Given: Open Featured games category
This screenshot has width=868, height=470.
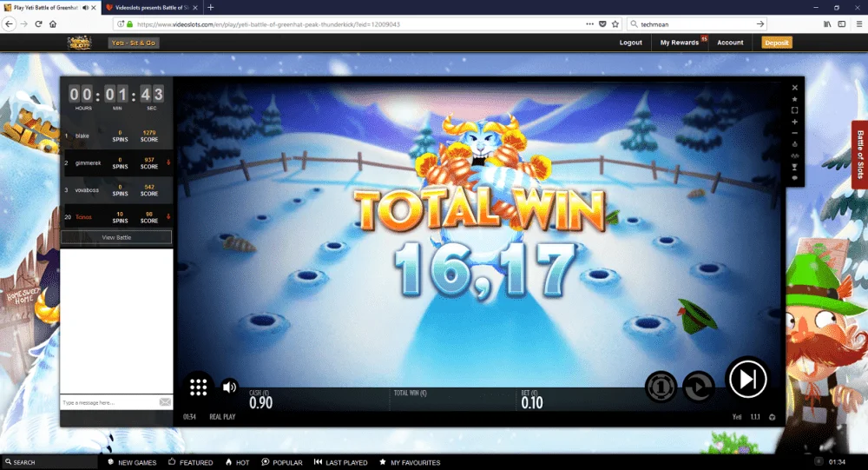Looking at the screenshot, I should [x=190, y=462].
